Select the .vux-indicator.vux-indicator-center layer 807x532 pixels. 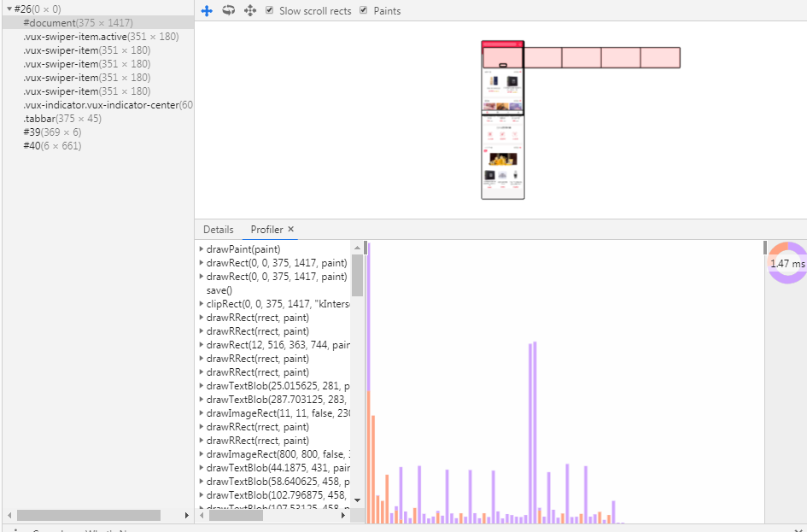(x=98, y=105)
